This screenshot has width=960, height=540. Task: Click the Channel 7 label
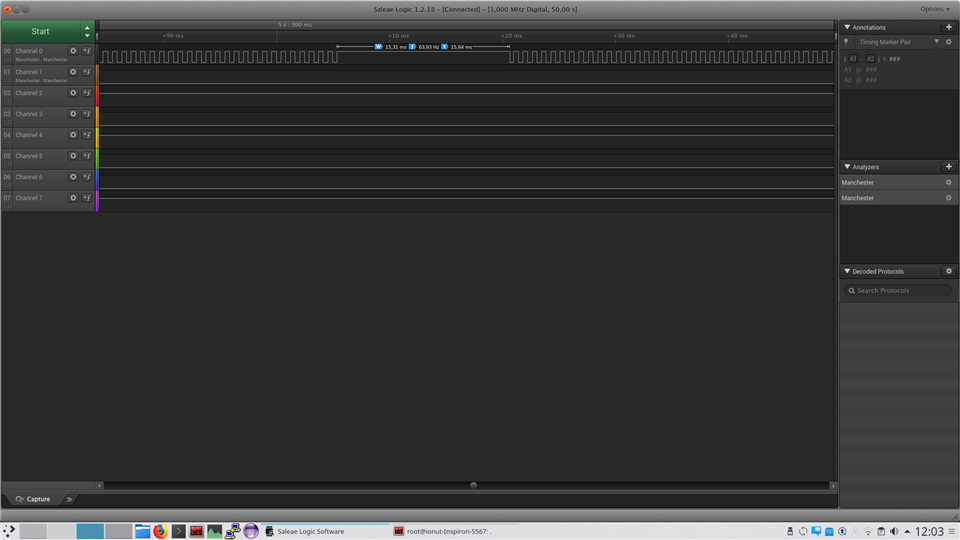tap(29, 198)
